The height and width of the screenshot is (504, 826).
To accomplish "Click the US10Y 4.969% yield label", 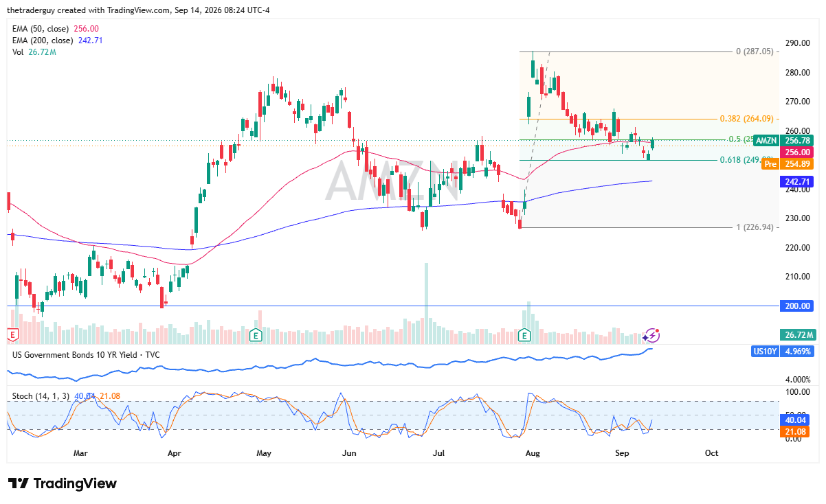I will click(783, 352).
